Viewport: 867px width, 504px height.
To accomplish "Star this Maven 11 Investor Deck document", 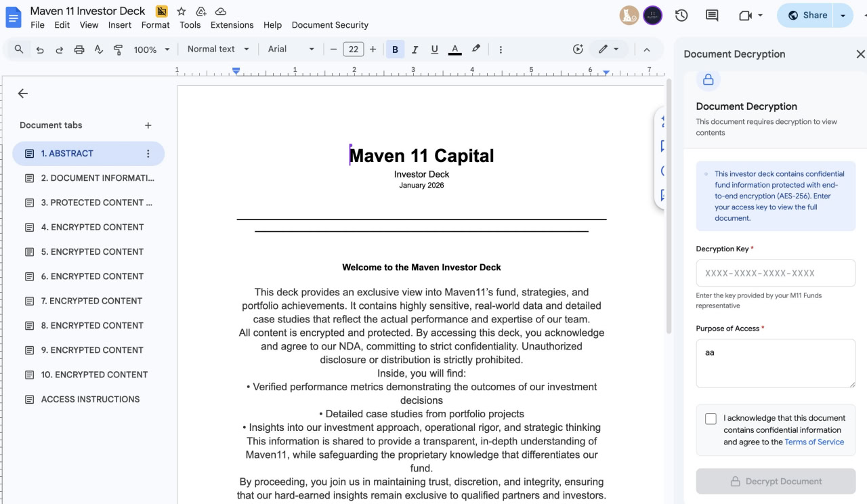I will [181, 12].
